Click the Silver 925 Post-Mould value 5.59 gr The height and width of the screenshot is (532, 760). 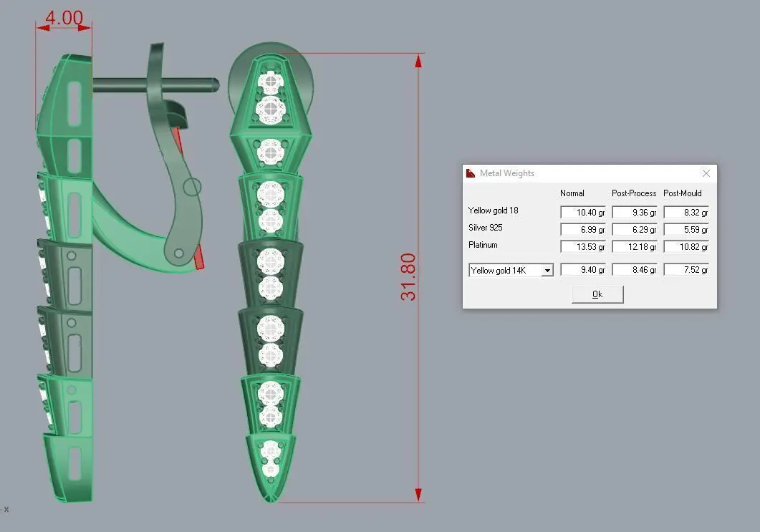pos(686,229)
